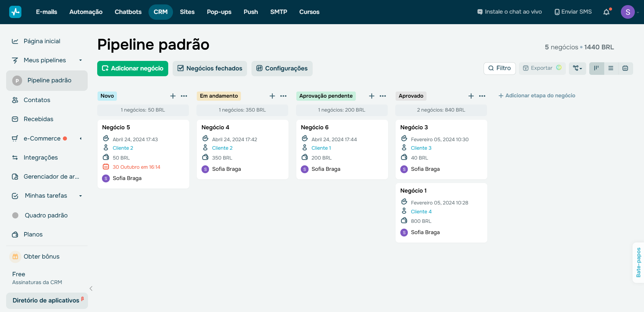Go to Sites tab
Image resolution: width=644 pixels, height=312 pixels.
(x=187, y=12)
